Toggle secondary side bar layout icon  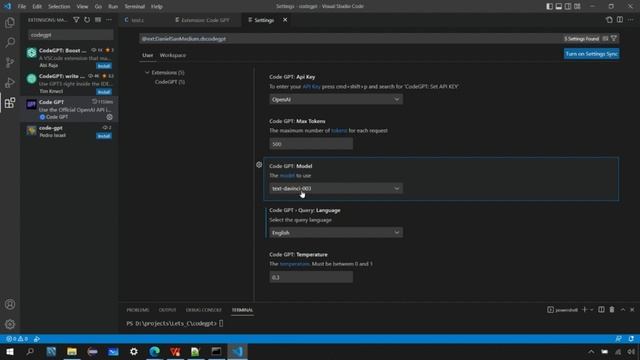pos(568,6)
